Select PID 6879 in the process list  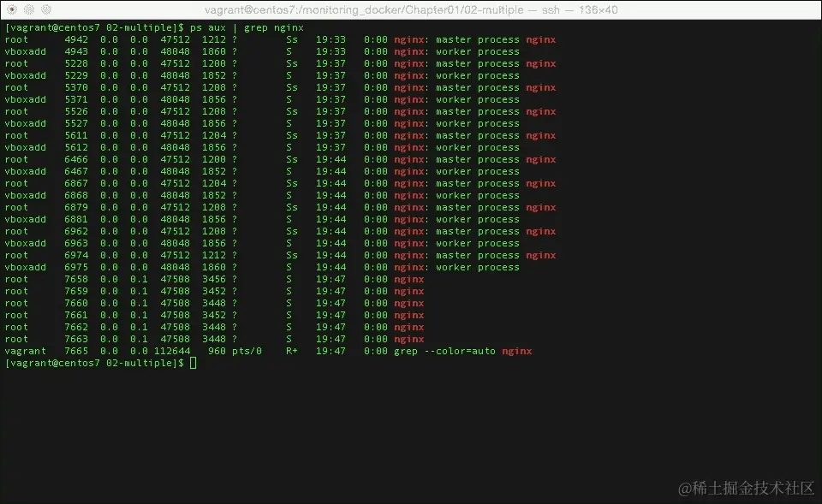pos(76,207)
